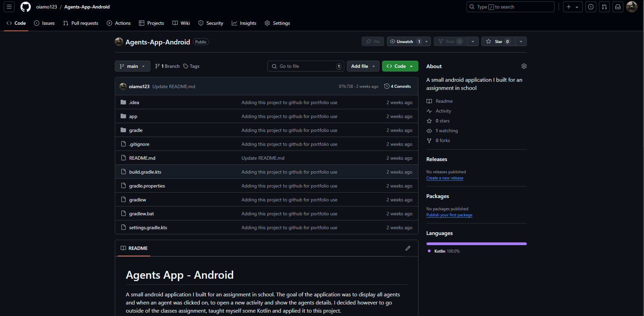Click the Kotlin language bar
Viewport: 644px width, 316px height.
click(x=476, y=244)
